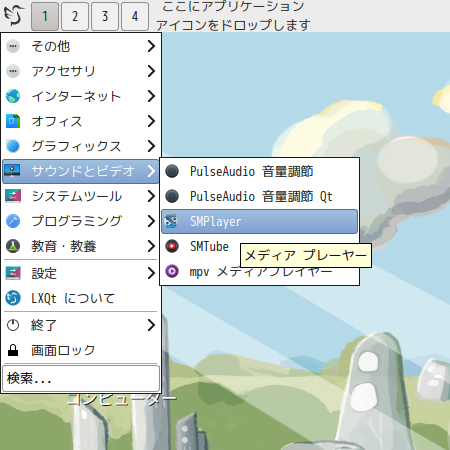Launch PulseAudio 音量調節 from submenu

coord(259,171)
